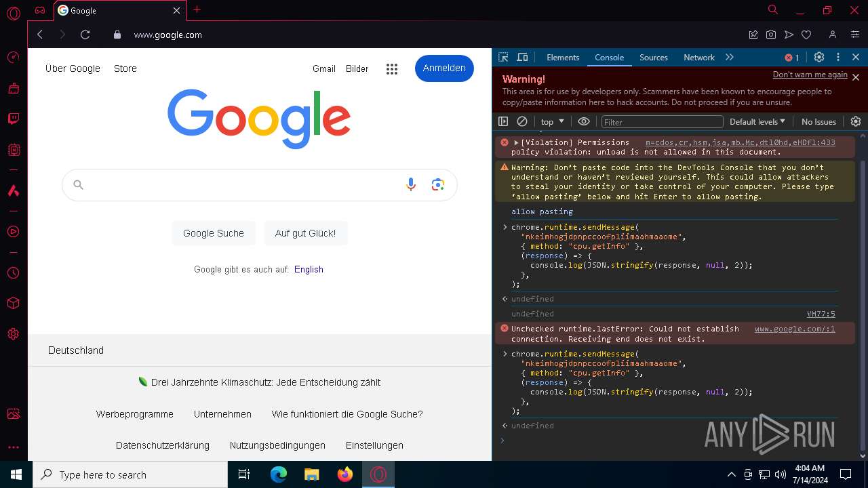Clear the console
Screen dimensions: 868x488
pos(522,121)
